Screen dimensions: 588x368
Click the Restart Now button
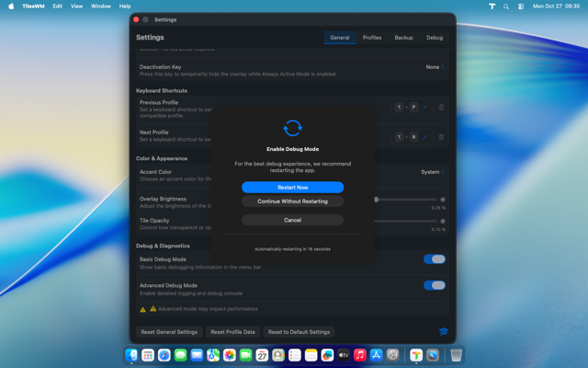click(x=292, y=188)
